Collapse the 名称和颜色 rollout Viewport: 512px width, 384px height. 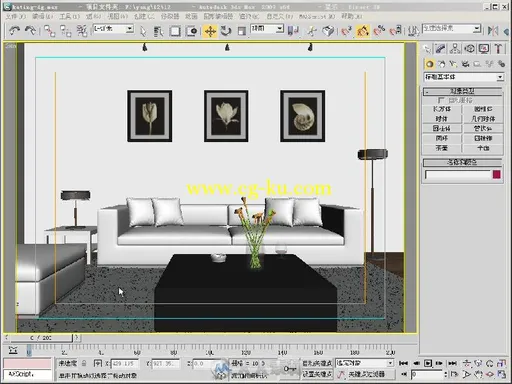(463, 162)
